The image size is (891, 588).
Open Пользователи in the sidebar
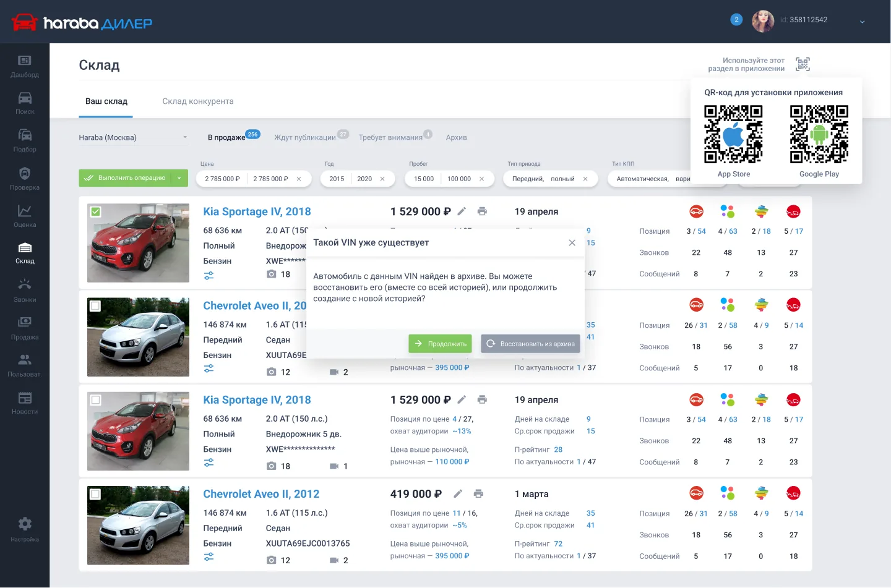(x=25, y=365)
